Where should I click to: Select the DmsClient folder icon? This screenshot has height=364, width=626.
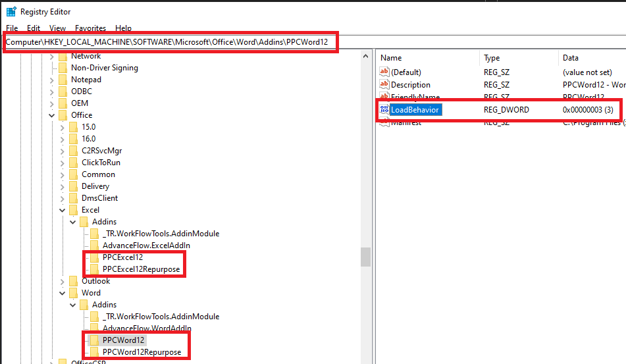(74, 198)
